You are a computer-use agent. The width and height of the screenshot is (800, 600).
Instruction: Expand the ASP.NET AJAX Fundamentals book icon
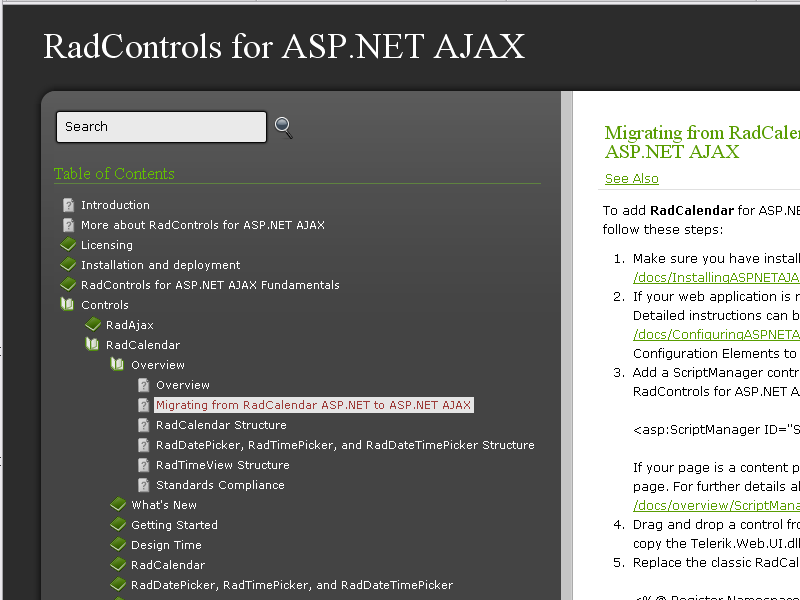tap(68, 285)
